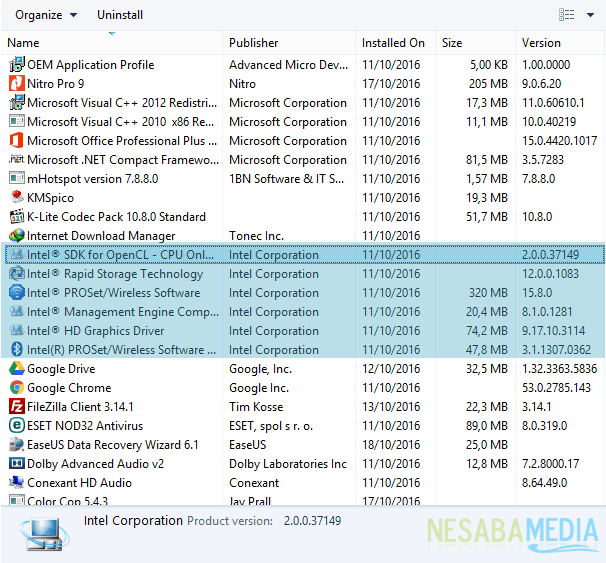Expand the view options dropdown arrow

point(590,15)
